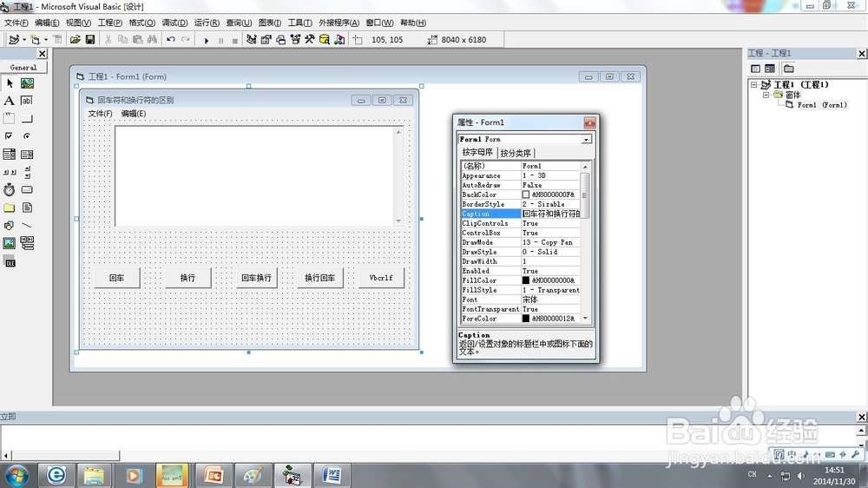
Task: Select the Data control tool
Action: click(x=27, y=242)
